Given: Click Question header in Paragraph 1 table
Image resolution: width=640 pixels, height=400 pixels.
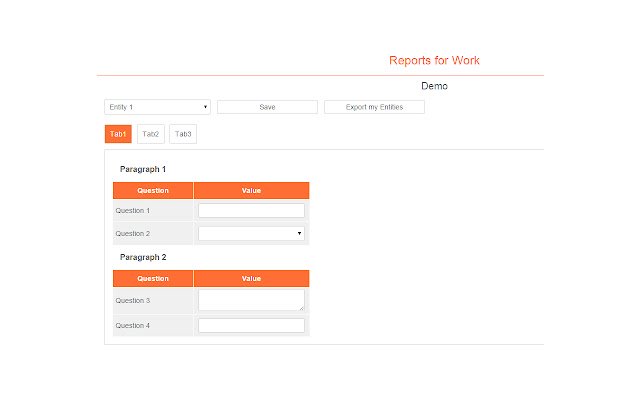Looking at the screenshot, I should (x=153, y=191).
